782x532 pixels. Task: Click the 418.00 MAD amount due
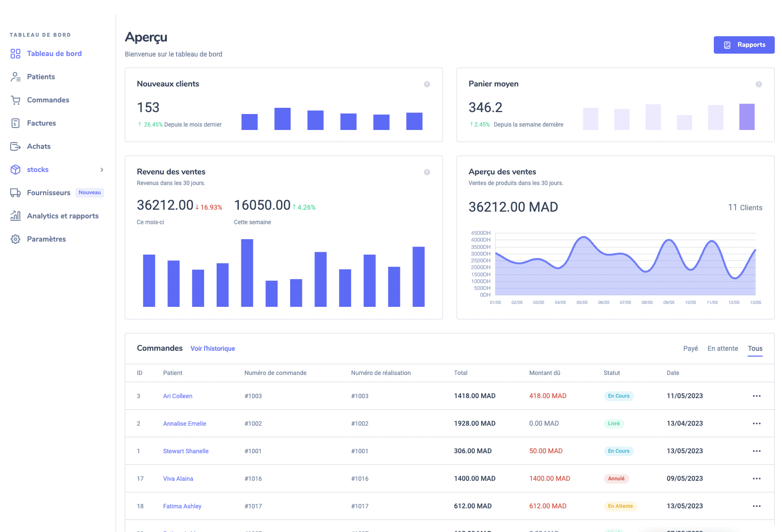click(x=547, y=396)
